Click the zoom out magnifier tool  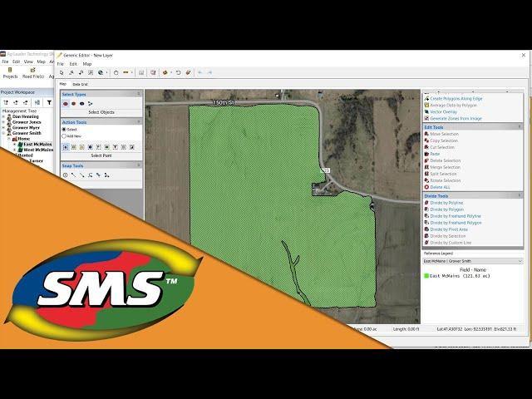click(x=81, y=72)
